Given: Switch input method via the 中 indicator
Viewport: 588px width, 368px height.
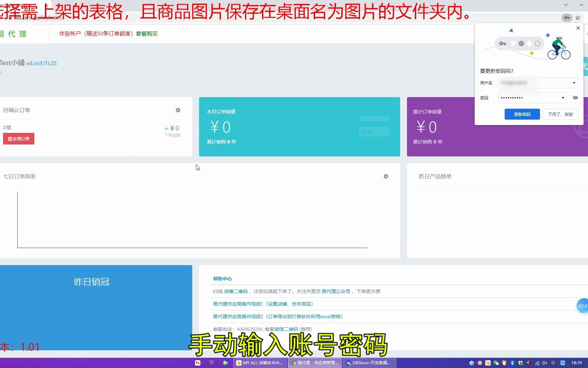Looking at the screenshot, I should click(x=553, y=363).
